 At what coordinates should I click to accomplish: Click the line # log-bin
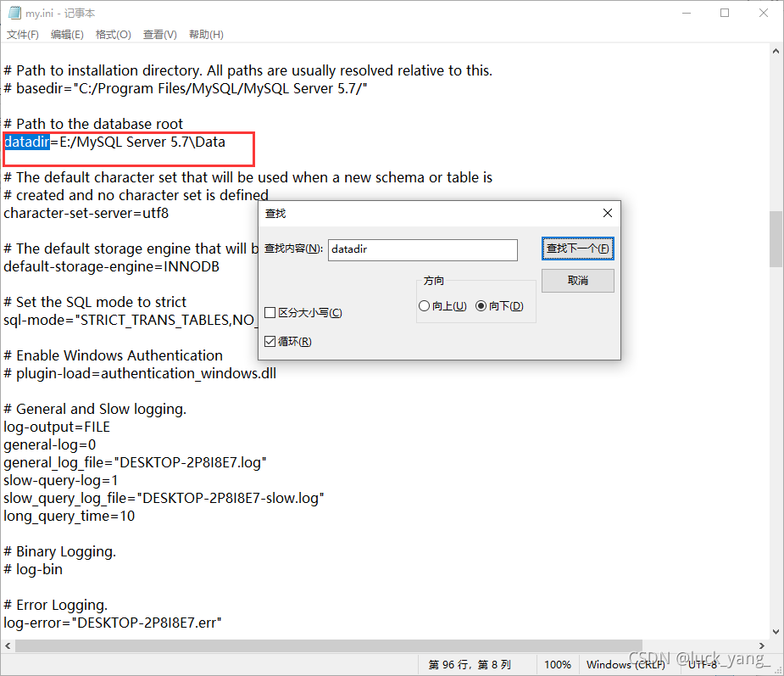tap(33, 569)
